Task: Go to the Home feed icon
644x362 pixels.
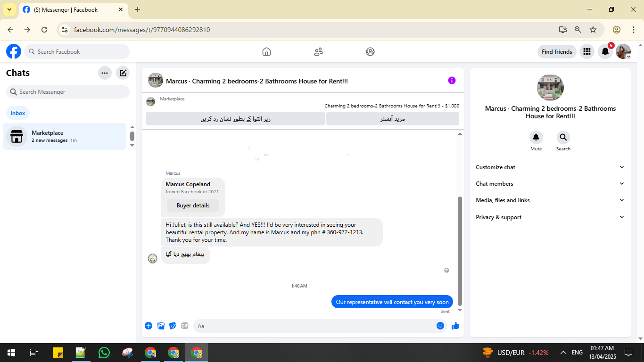Action: 266,52
